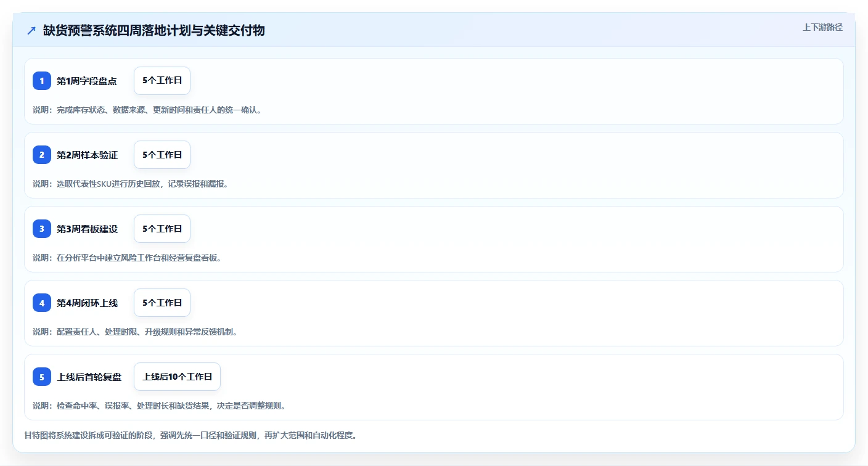
Task: Click the title 缺货预警系统四周落地计划与关键交付物
Action: [154, 30]
